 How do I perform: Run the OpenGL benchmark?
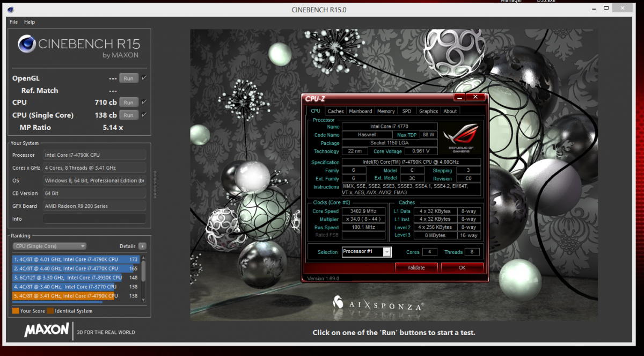[128, 78]
